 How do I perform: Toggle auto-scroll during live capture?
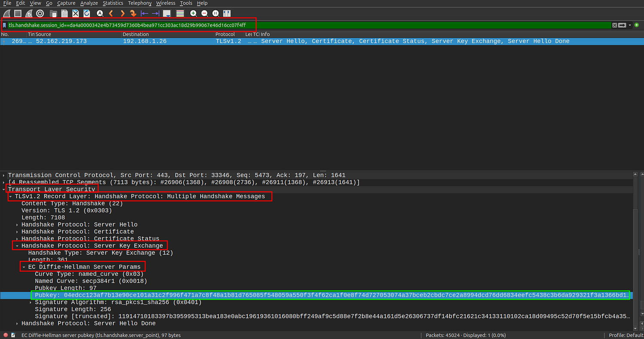pos(167,13)
